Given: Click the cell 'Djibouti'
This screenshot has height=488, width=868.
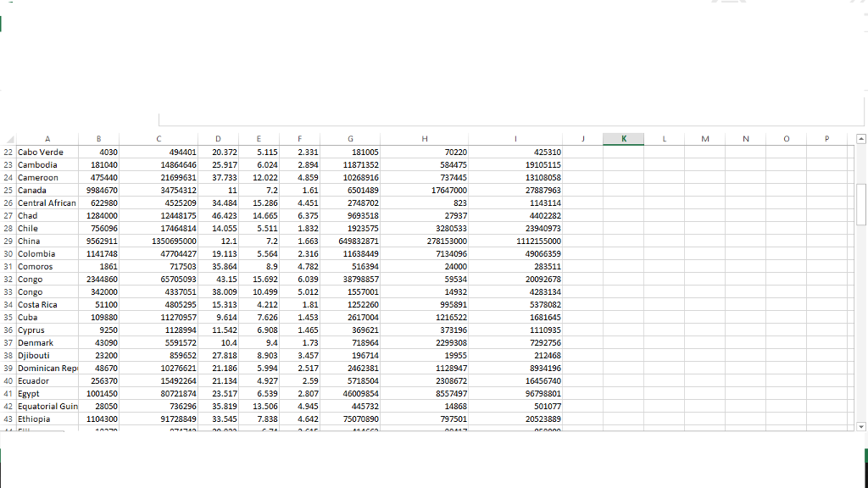Looking at the screenshot, I should coord(47,356).
